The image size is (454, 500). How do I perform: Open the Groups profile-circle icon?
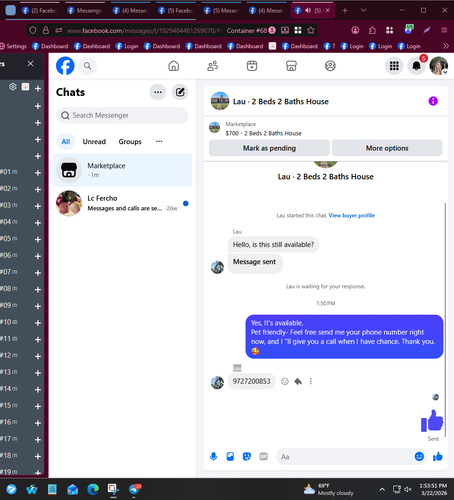[330, 66]
